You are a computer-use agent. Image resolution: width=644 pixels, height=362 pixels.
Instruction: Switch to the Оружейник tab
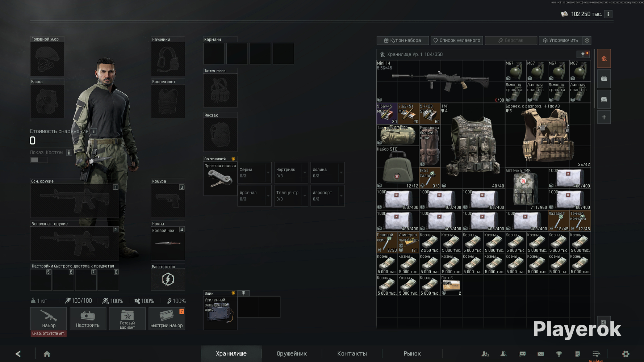click(x=292, y=353)
